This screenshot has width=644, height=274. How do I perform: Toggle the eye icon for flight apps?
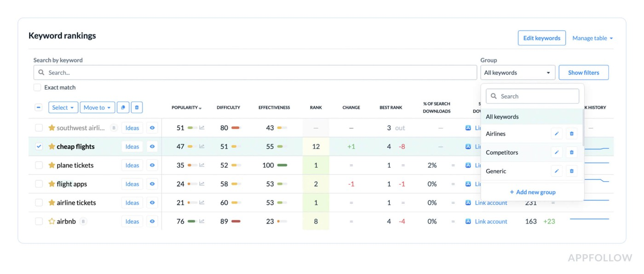pyautogui.click(x=152, y=184)
